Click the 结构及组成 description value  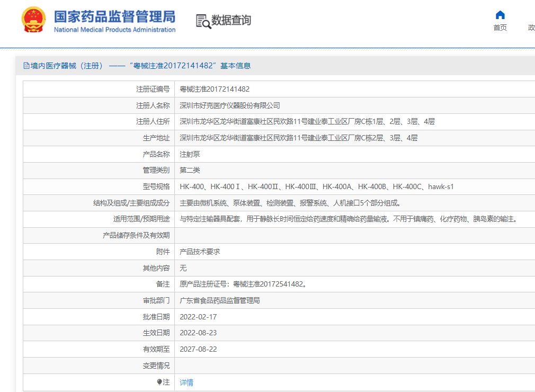[x=290, y=203]
